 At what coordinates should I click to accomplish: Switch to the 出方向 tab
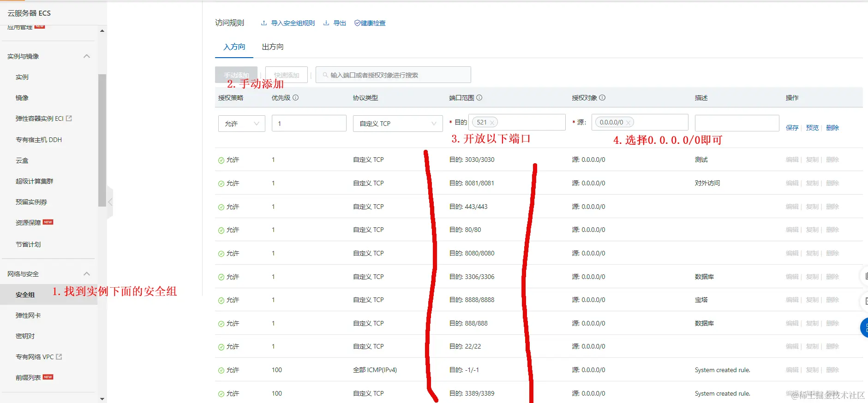(273, 47)
